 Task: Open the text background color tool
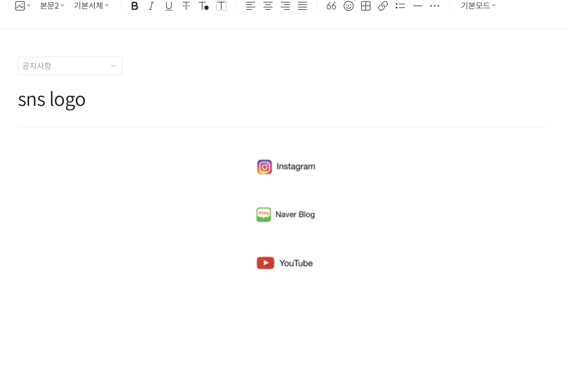pos(221,6)
